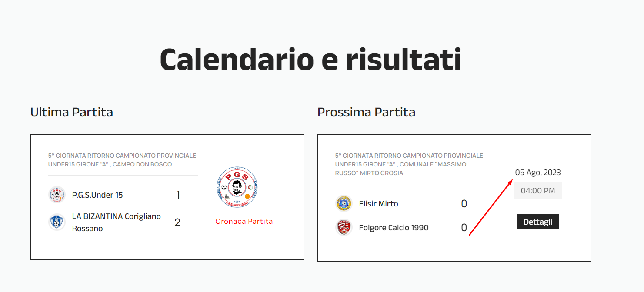Click the Elisir Mirto team logo
This screenshot has height=292, width=644.
tap(344, 203)
